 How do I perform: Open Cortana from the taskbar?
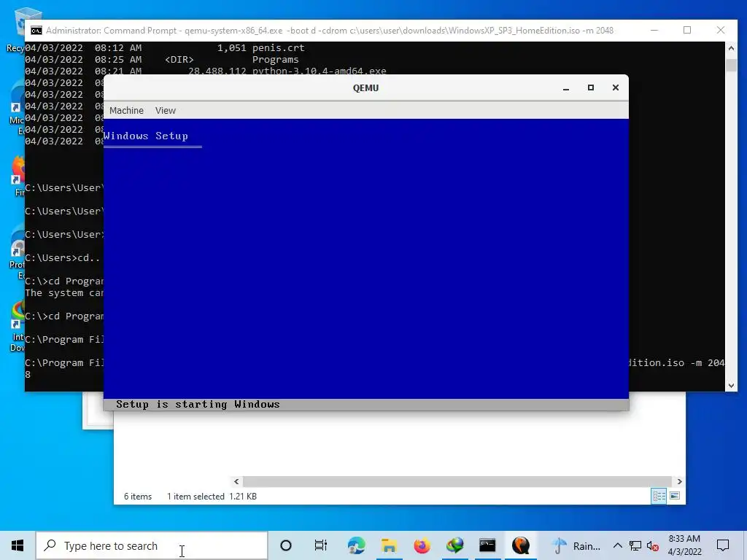[286, 545]
